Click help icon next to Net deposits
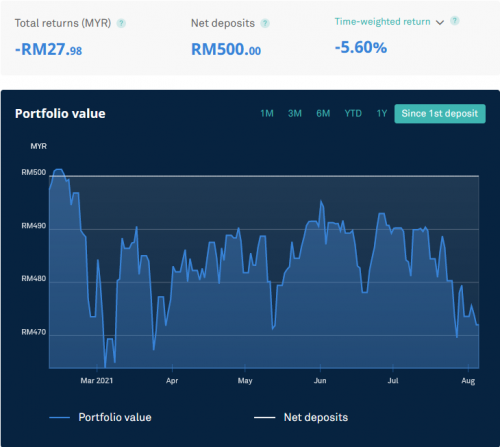The width and height of the screenshot is (500, 447). pos(265,23)
